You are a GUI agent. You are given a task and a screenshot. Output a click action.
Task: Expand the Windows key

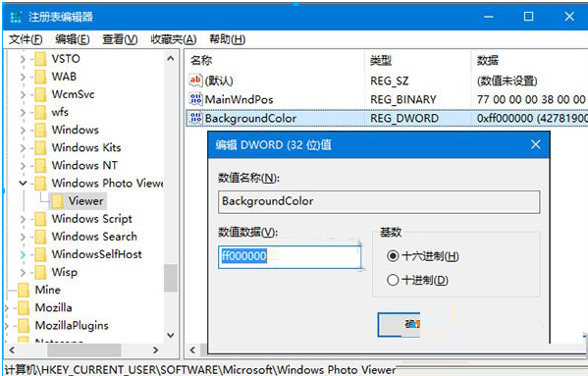pos(23,131)
